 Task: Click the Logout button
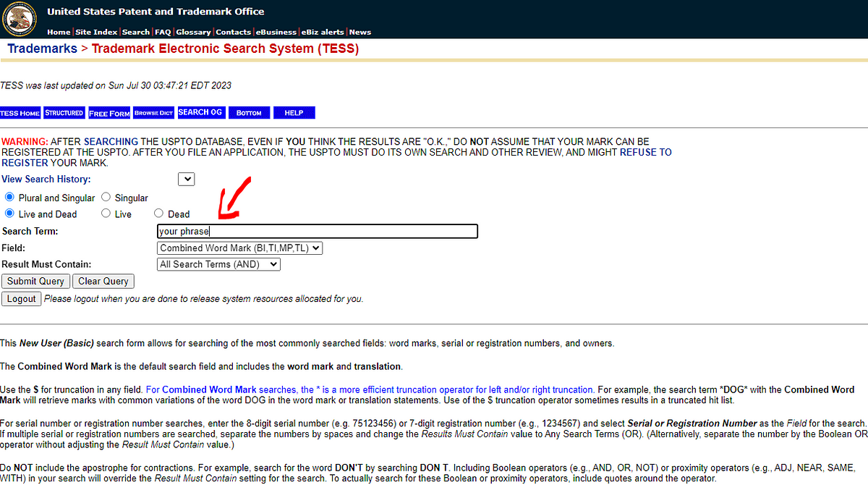(22, 298)
